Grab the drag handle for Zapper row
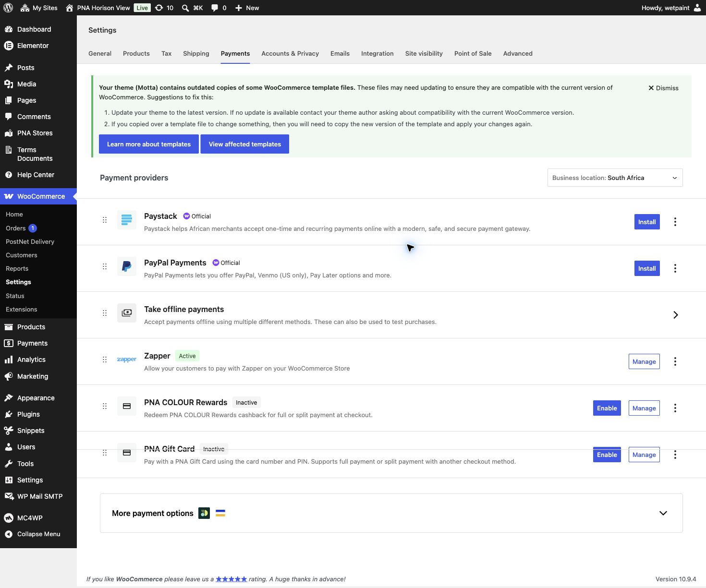Viewport: 706px width, 588px height. click(x=105, y=360)
